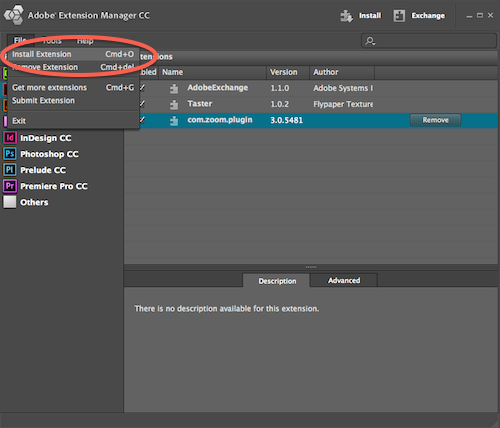Viewport: 500px width, 428px height.
Task: Select the Taster extension name
Action: (200, 104)
